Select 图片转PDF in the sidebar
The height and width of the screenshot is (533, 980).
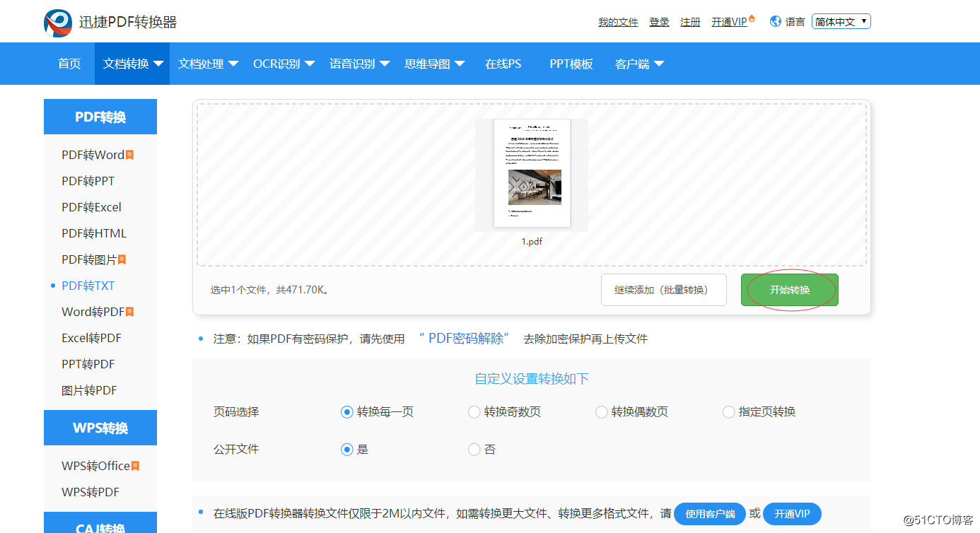click(x=89, y=390)
